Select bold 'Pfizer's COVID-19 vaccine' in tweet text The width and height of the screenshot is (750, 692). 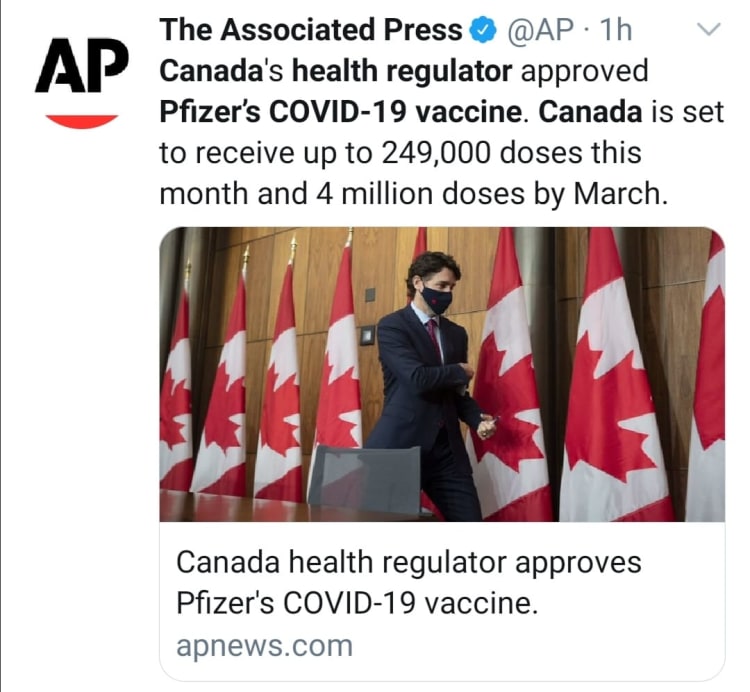341,112
